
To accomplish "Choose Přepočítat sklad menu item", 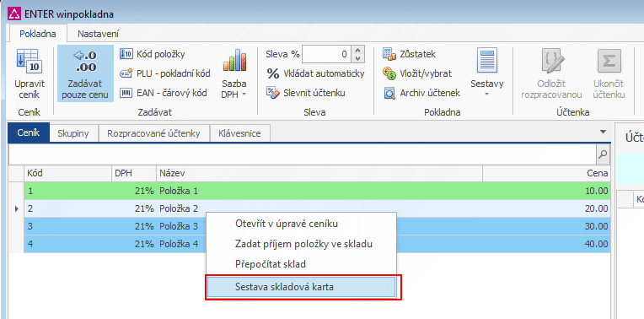I will 301,264.
